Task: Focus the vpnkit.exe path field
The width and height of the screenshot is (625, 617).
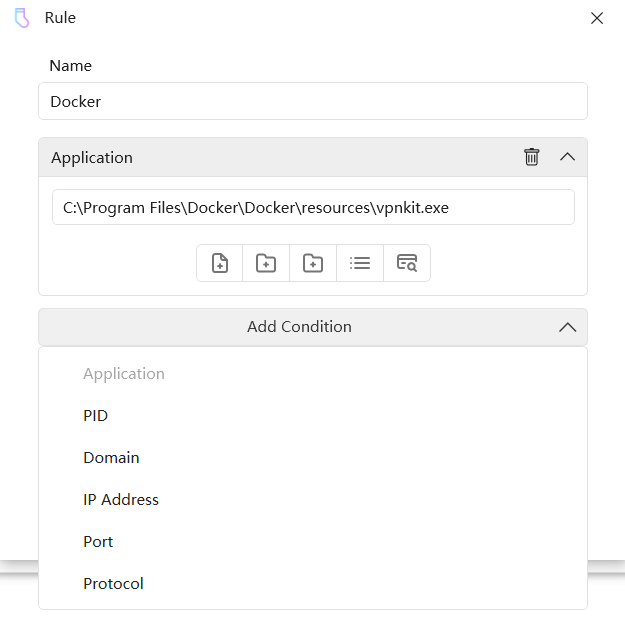Action: [x=312, y=208]
